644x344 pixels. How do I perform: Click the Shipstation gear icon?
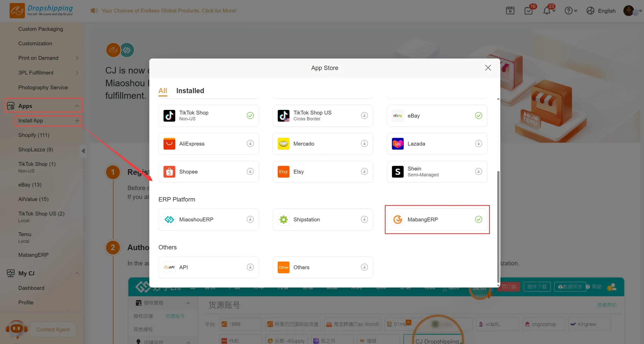click(x=283, y=220)
